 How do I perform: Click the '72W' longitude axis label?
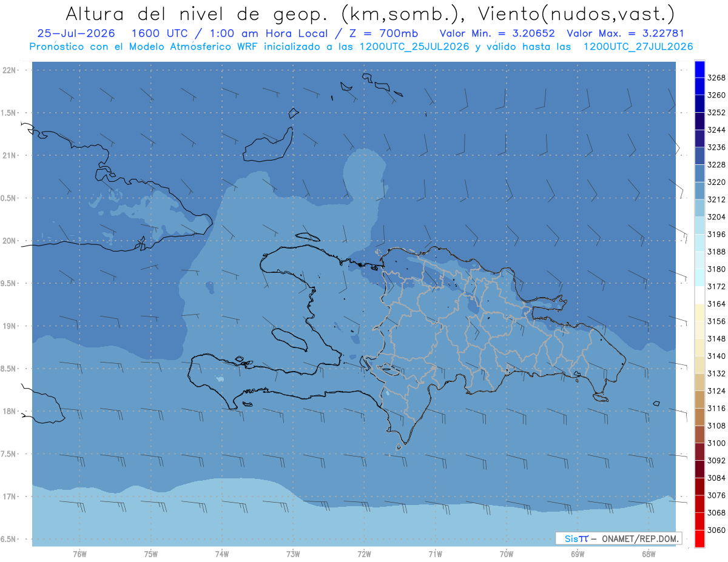pos(364,554)
